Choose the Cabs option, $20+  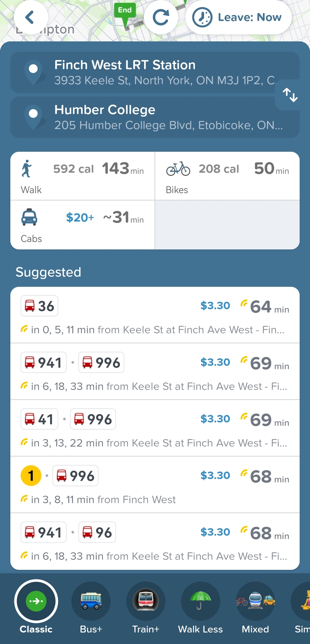(83, 225)
